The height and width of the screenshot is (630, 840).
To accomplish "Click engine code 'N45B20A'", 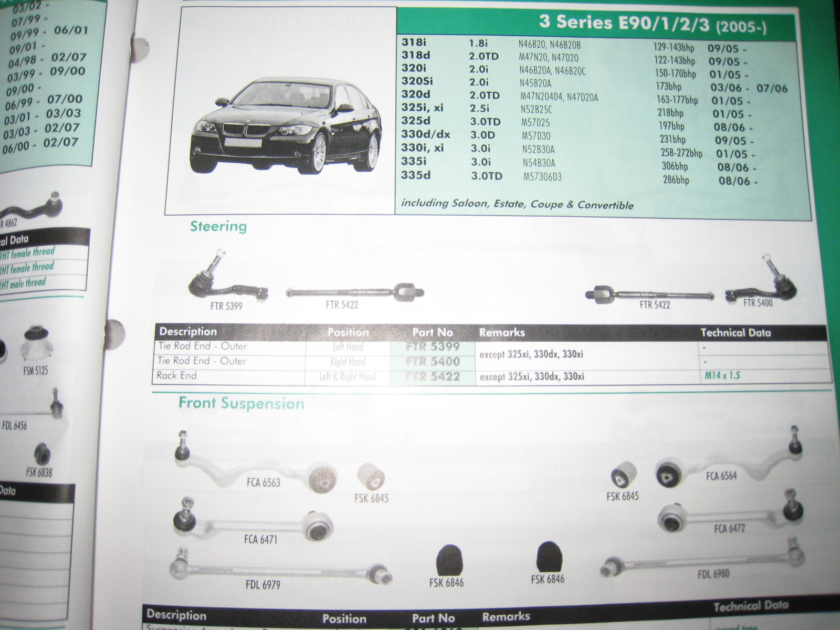I will 535,83.
